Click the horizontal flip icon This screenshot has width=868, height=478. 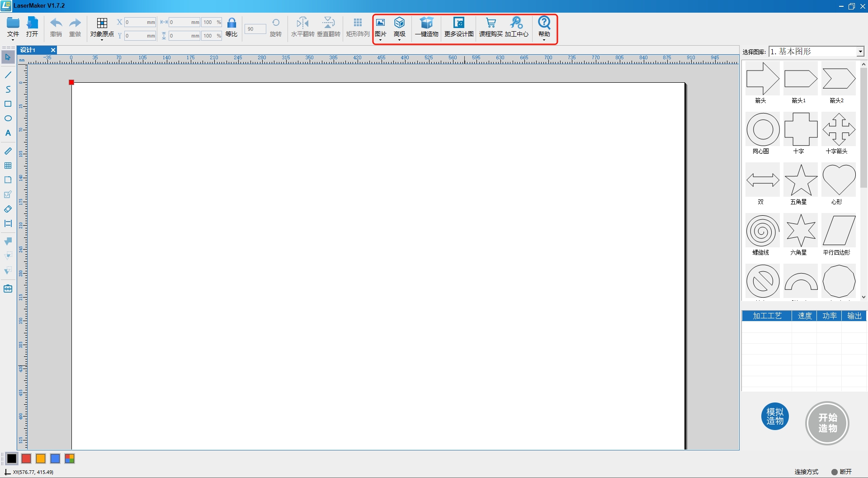coord(302,24)
